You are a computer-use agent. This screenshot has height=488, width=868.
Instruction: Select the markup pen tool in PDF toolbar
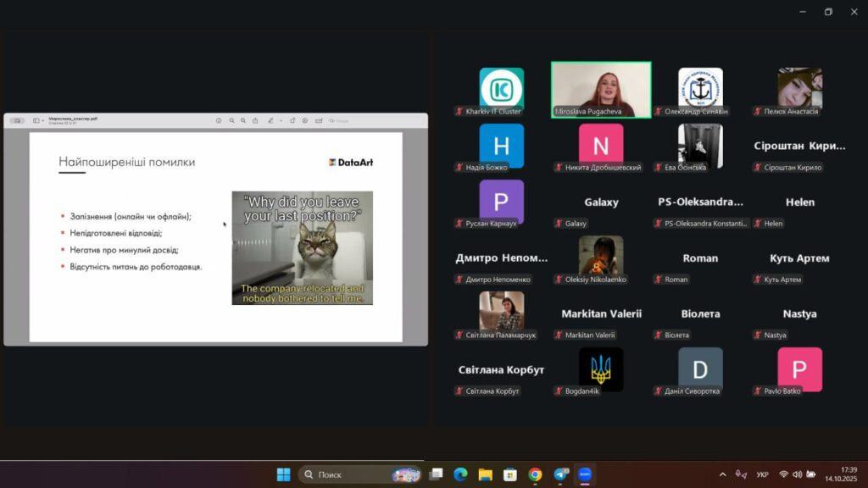coord(270,120)
